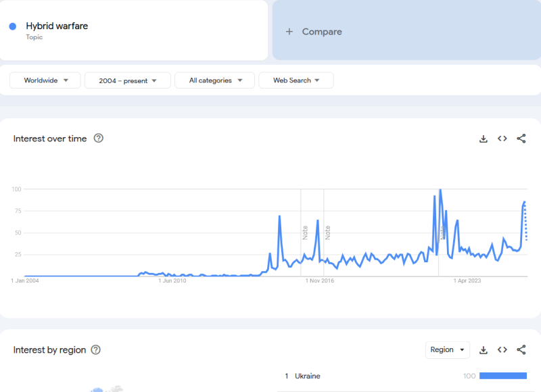Select Ukraine in the region list
The width and height of the screenshot is (541, 392).
click(308, 376)
